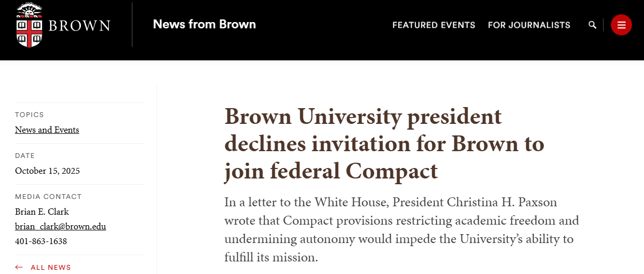Click the article headline about federal Compact
This screenshot has height=274, width=644.
(x=384, y=144)
